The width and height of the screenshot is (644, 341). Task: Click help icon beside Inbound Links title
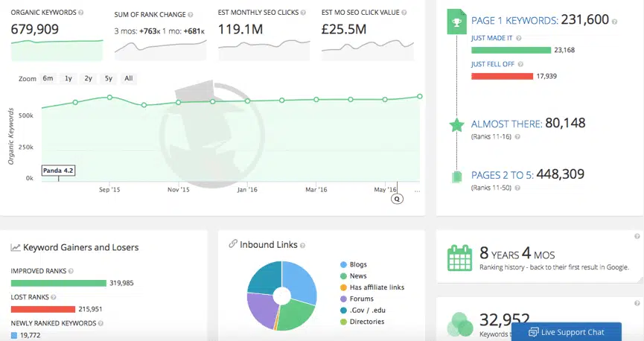pos(302,245)
